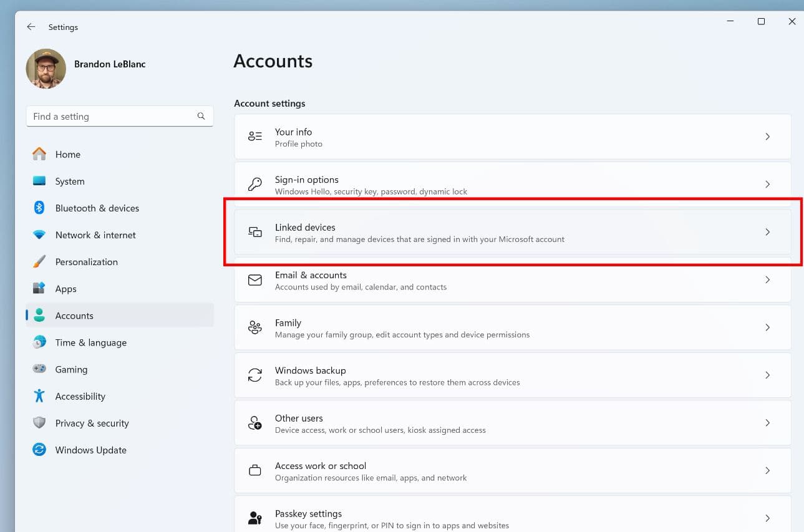Image resolution: width=804 pixels, height=532 pixels.
Task: Open Windows backup settings
Action: point(513,375)
